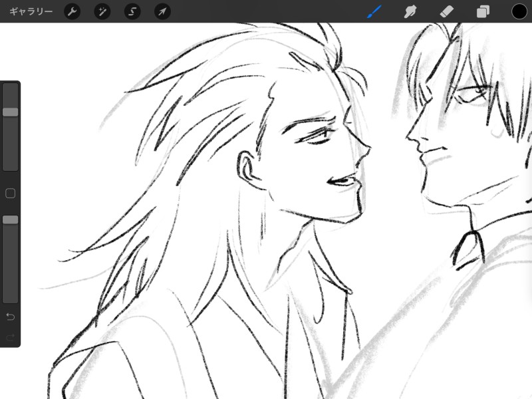Open the ギャラリー gallery view

(x=31, y=12)
